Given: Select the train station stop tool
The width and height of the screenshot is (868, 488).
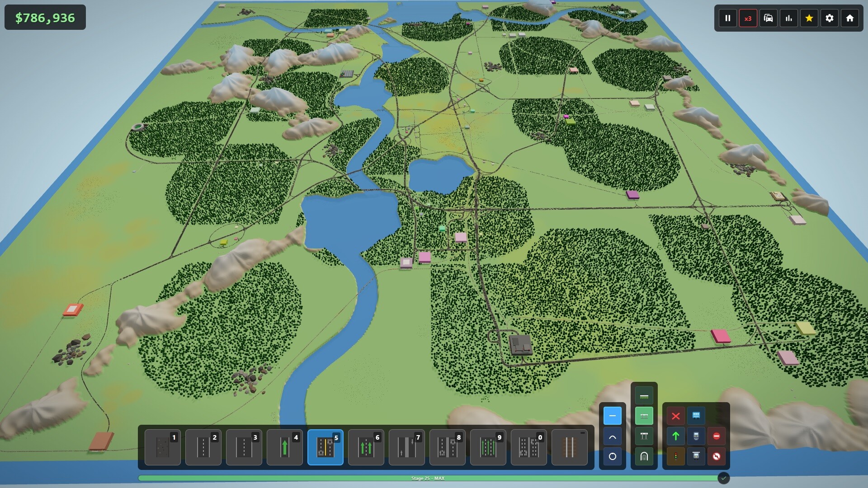Looking at the screenshot, I should pyautogui.click(x=696, y=456).
